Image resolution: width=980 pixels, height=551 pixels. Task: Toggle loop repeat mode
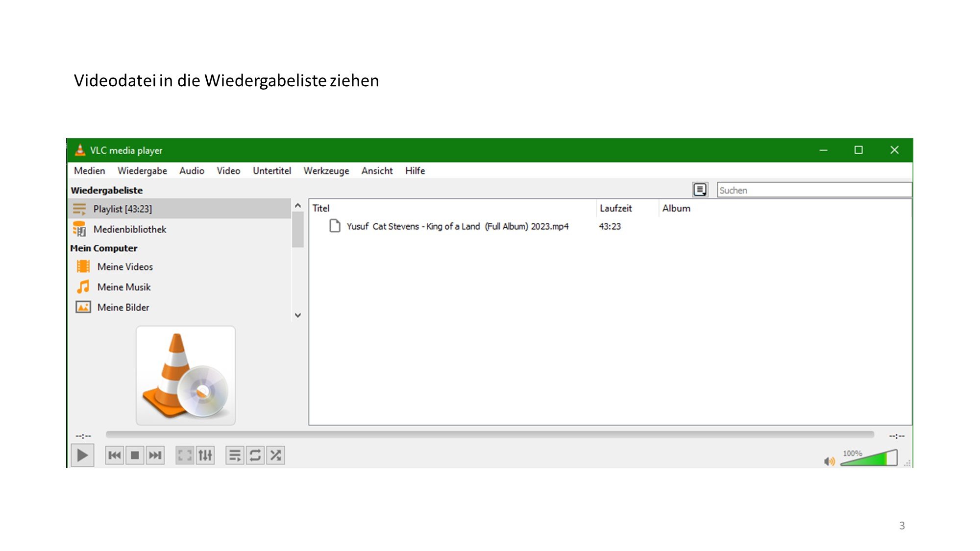[255, 455]
